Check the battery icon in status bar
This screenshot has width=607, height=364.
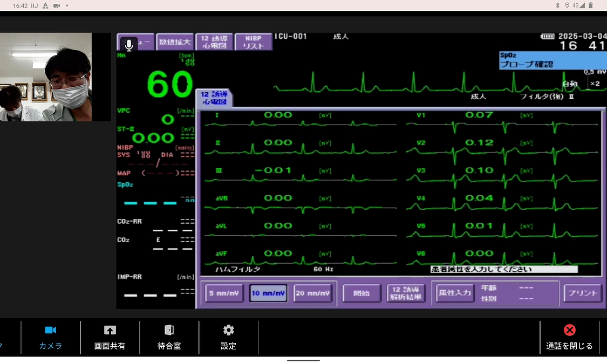coord(591,5)
